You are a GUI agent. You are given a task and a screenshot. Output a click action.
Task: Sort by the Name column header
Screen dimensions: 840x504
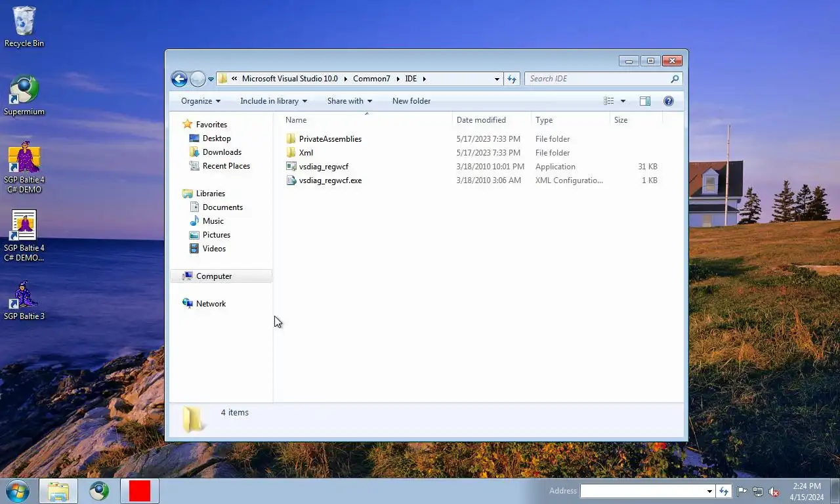coord(366,120)
